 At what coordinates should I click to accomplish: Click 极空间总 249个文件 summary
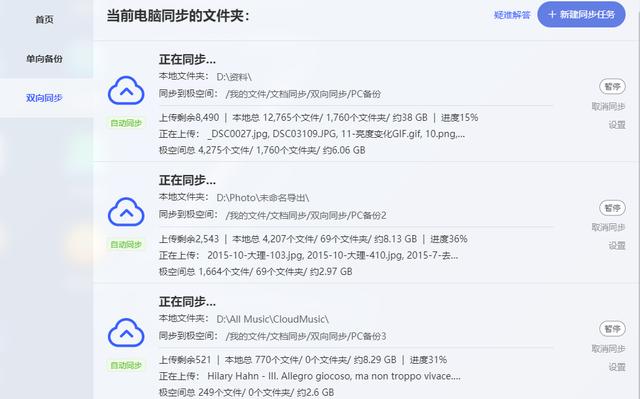pyautogui.click(x=247, y=392)
